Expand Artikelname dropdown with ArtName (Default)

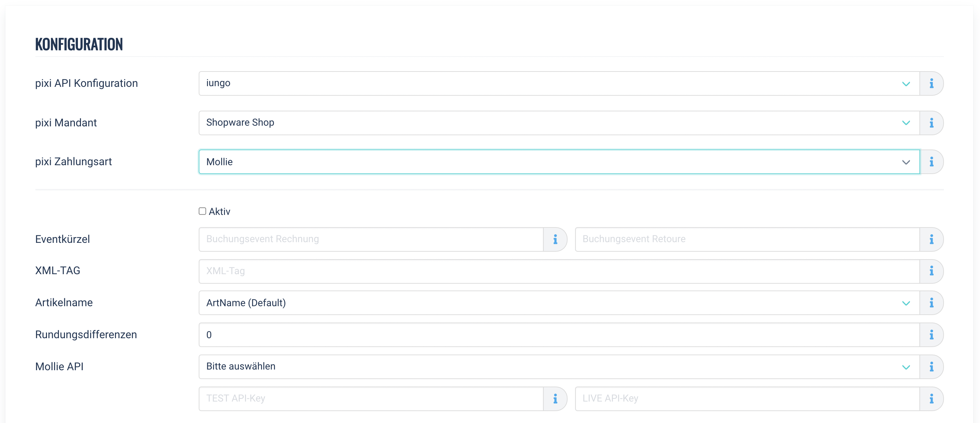[559, 303]
